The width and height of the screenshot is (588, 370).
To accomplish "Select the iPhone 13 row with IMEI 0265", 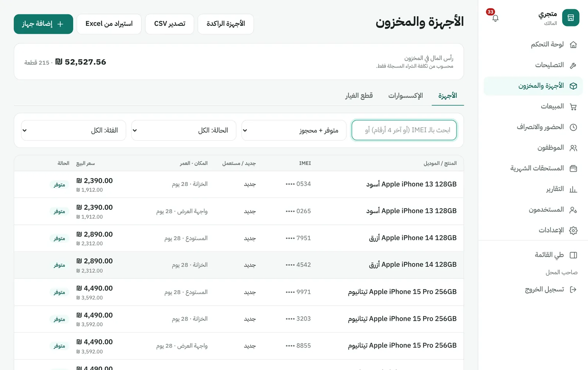I will pyautogui.click(x=239, y=211).
